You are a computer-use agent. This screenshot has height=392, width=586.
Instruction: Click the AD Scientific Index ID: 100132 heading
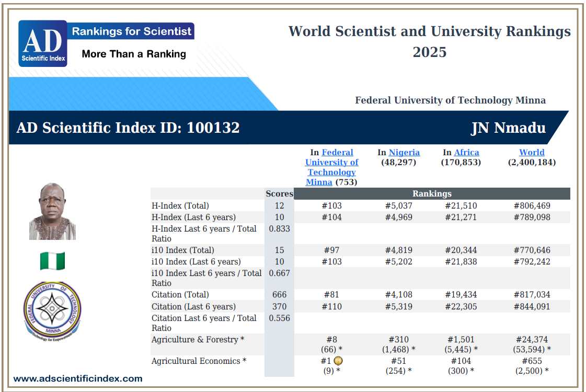(128, 128)
